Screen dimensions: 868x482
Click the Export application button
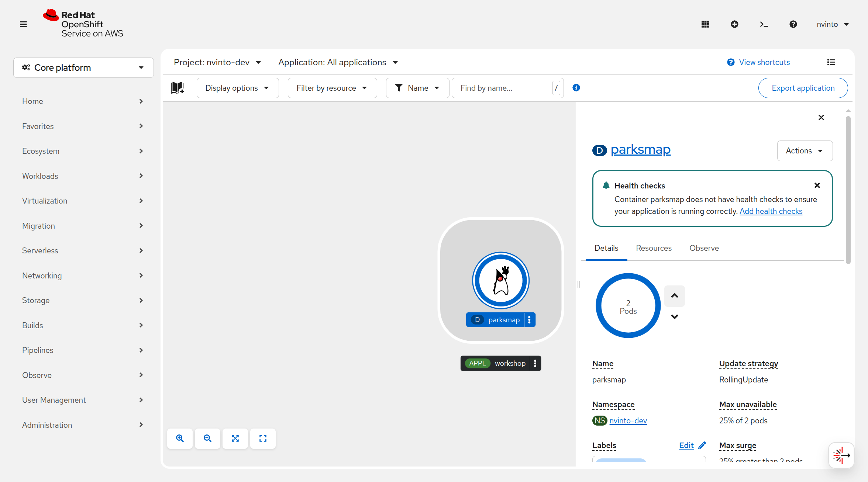coord(803,88)
